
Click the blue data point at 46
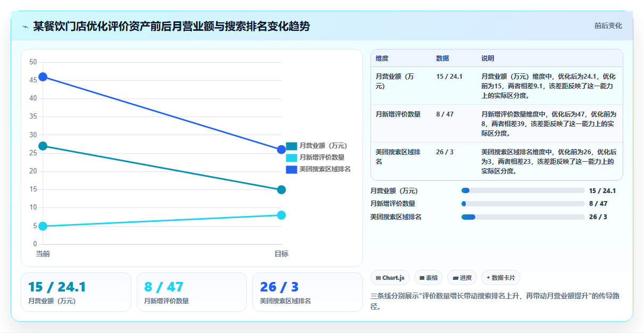(43, 77)
